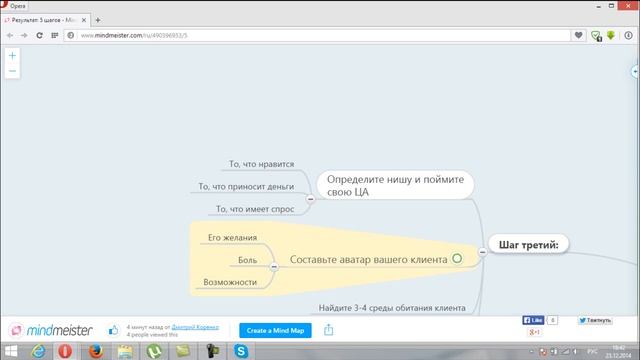Select node 'Составьте аватар вашего клиента'
640x360 pixels.
tap(369, 259)
